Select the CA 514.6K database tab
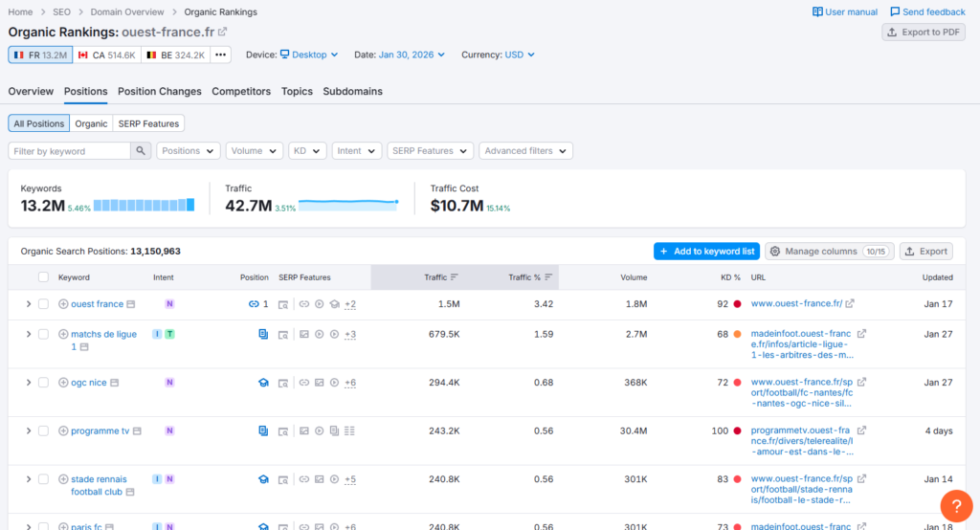 coord(107,55)
